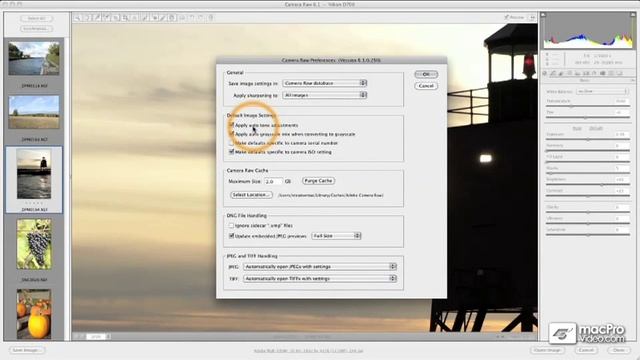Image resolution: width=640 pixels, height=360 pixels.
Task: Open Save image settings in dropdown
Action: 325,83
